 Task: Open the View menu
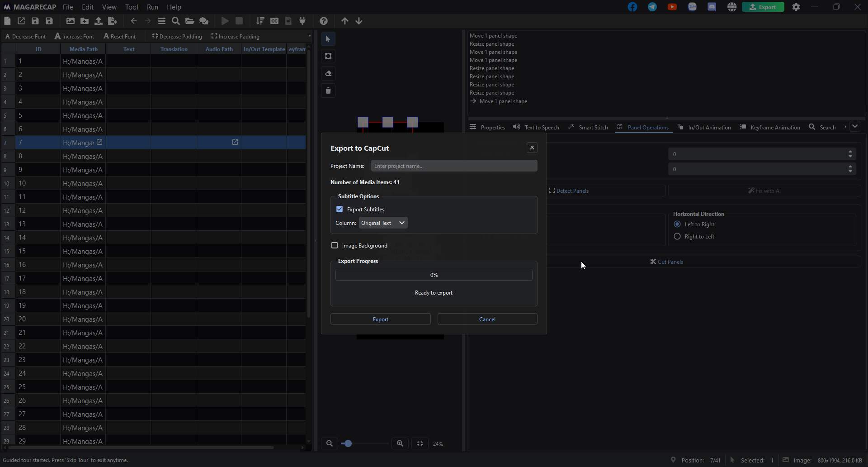109,7
